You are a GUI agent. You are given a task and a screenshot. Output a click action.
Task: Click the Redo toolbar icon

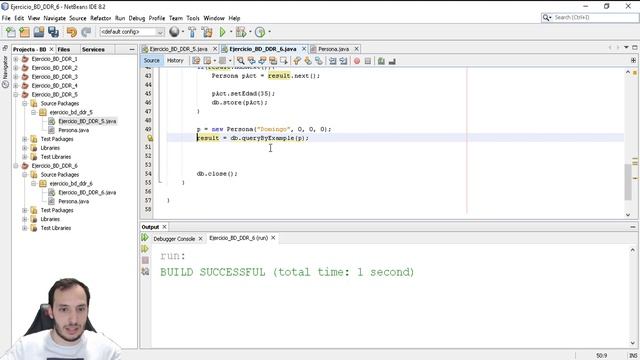pos(86,32)
